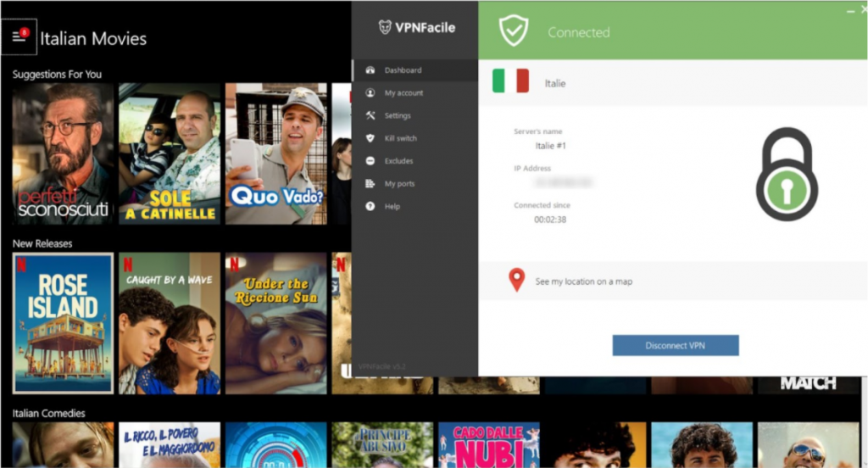Click the Kill switch shield icon

(x=370, y=138)
